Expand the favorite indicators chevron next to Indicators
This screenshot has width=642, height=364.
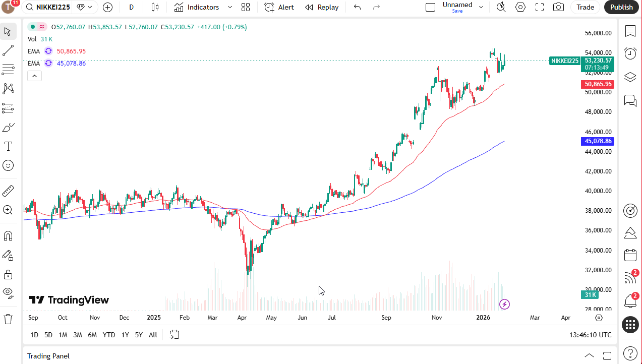point(230,7)
